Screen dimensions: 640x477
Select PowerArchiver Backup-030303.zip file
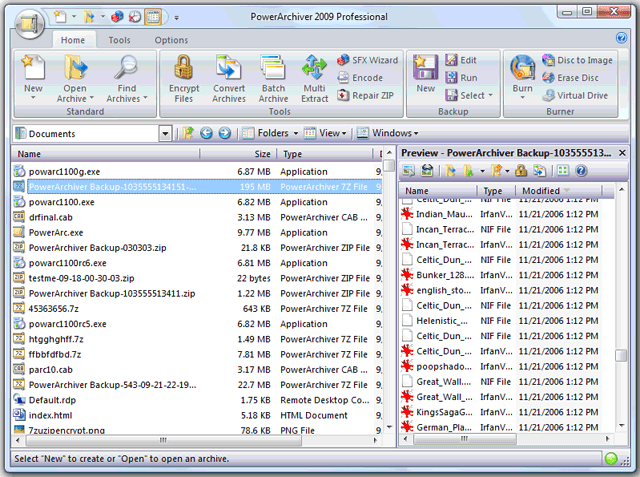[x=198, y=248]
